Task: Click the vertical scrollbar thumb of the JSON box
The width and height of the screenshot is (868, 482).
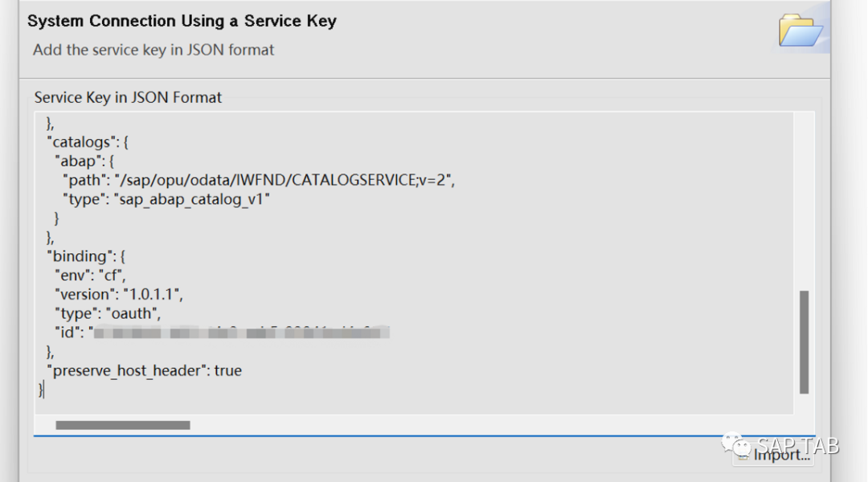Action: 804,342
